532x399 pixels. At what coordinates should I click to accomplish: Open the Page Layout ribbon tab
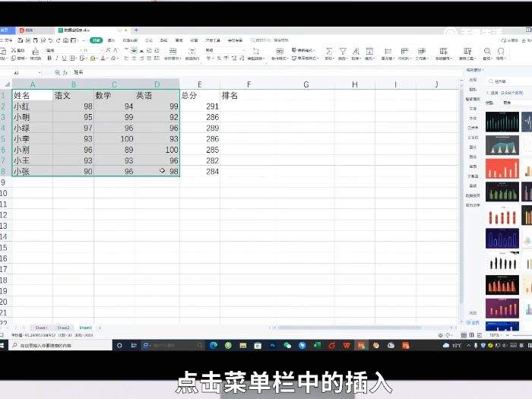[x=130, y=40]
